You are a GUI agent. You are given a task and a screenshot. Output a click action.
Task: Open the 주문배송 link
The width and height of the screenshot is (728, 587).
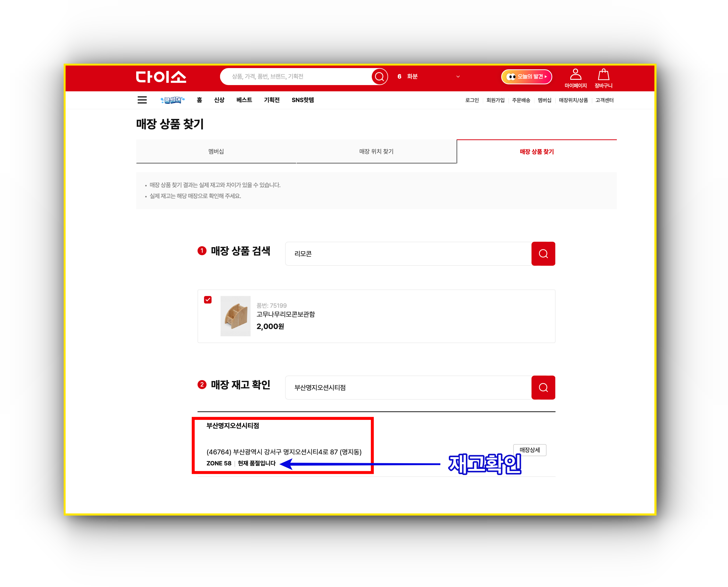[x=521, y=100]
